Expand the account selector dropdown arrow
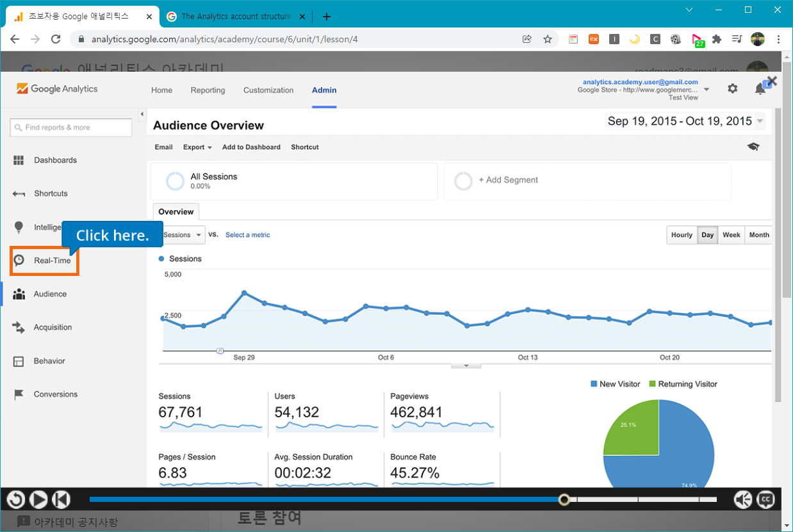Viewport: 793px width, 532px height. 706,90
